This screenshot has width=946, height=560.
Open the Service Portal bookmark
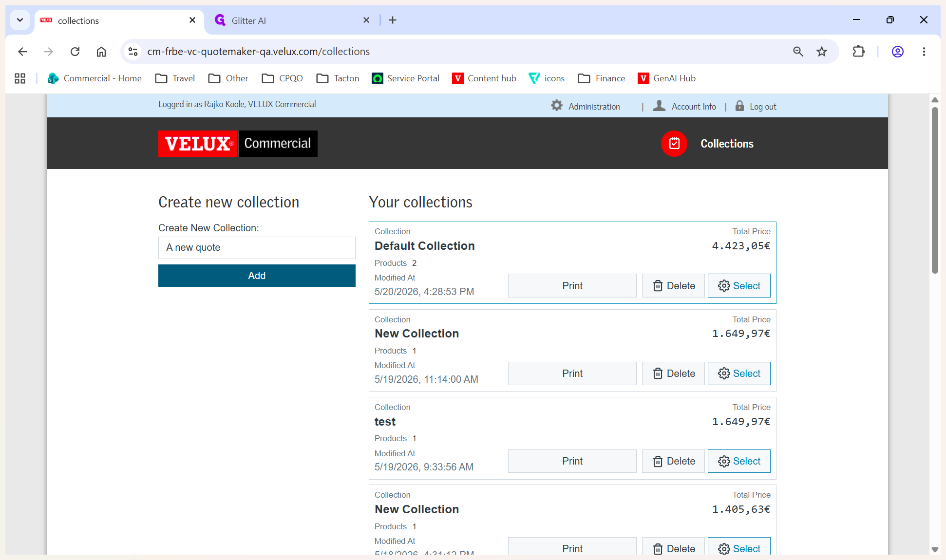(x=405, y=78)
